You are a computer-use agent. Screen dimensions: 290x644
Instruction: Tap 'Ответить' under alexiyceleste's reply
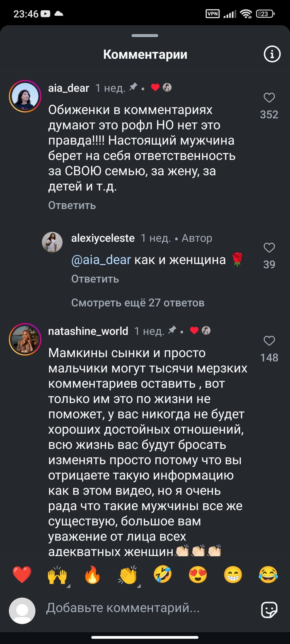tap(95, 279)
